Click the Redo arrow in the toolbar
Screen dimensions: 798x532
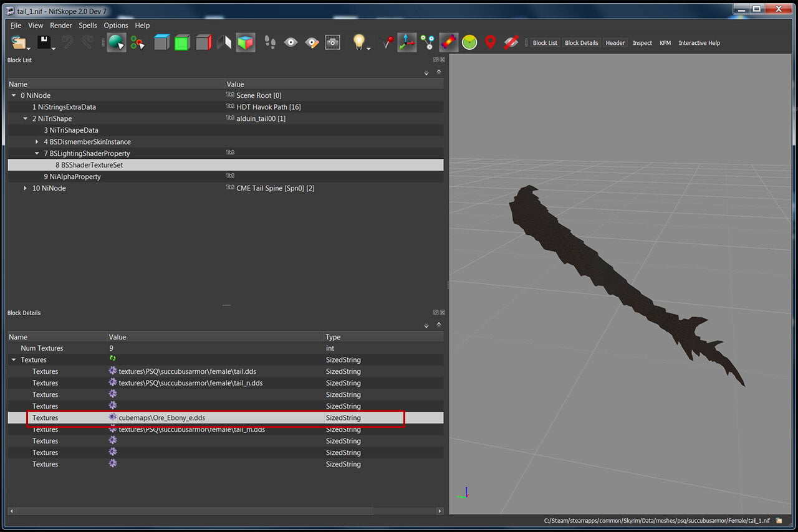click(88, 42)
